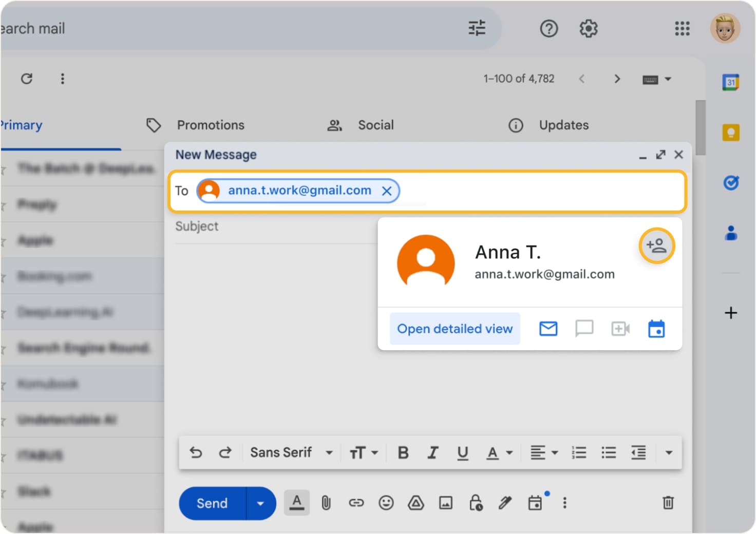Screen dimensions: 756x534
Task: Insert an emoji into the message
Action: pos(386,503)
